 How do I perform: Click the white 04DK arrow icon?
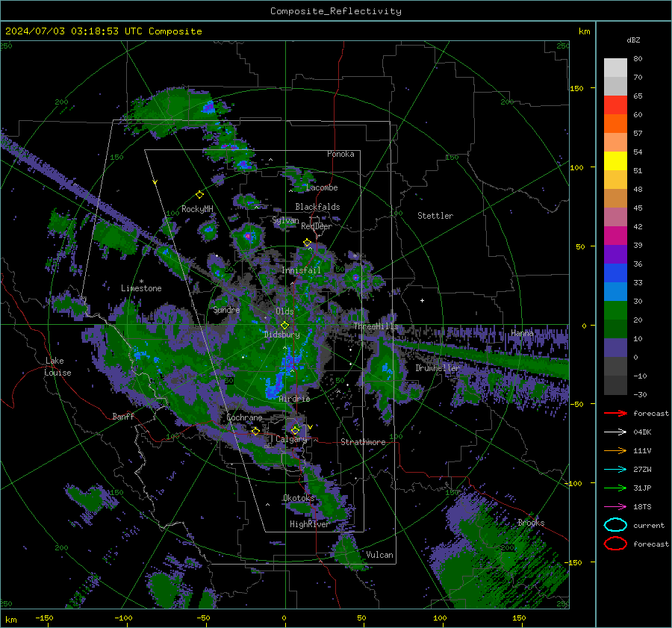pos(615,432)
